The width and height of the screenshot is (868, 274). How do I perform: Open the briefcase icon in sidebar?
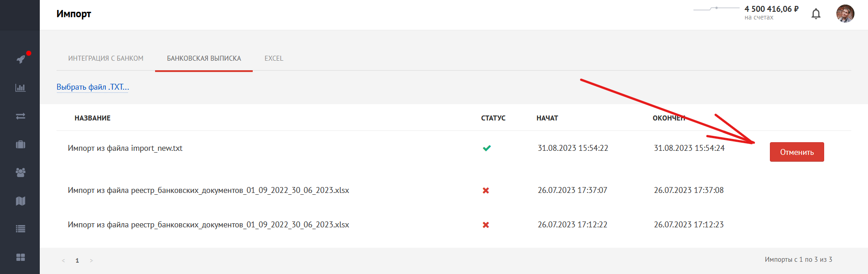click(x=20, y=144)
